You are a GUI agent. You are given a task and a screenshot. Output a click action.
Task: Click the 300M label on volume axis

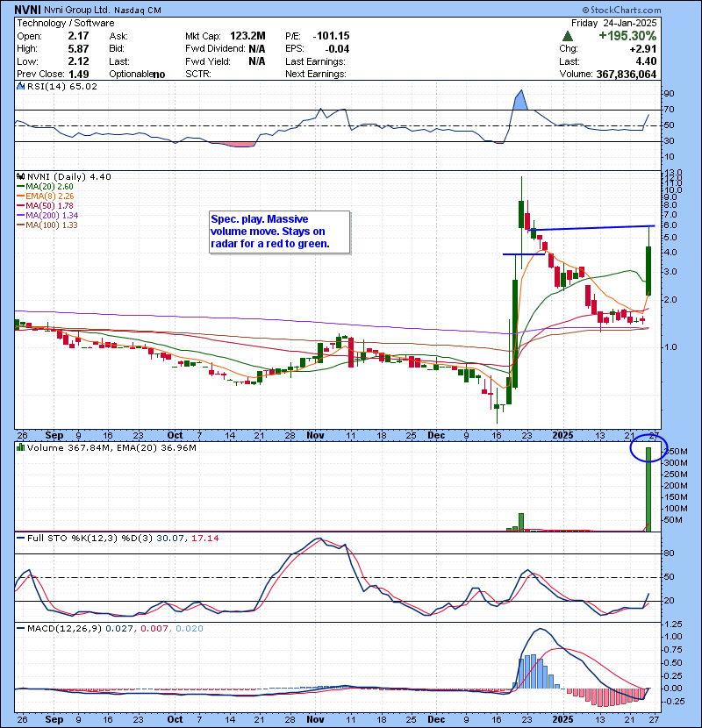point(676,463)
